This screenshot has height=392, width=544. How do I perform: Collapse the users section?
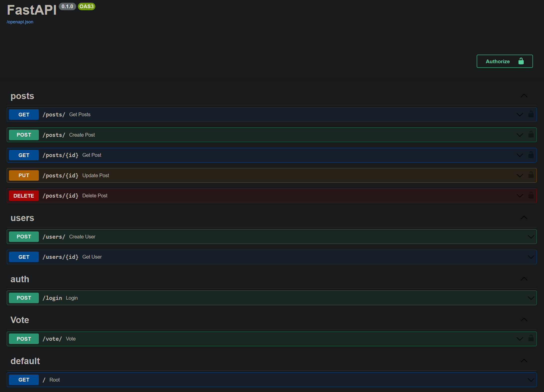pyautogui.click(x=524, y=218)
